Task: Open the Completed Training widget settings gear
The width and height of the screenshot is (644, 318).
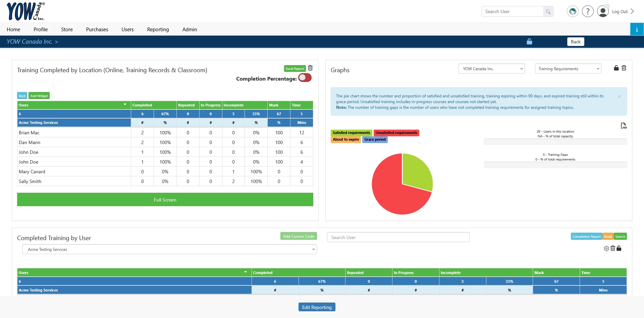Action: (x=606, y=248)
